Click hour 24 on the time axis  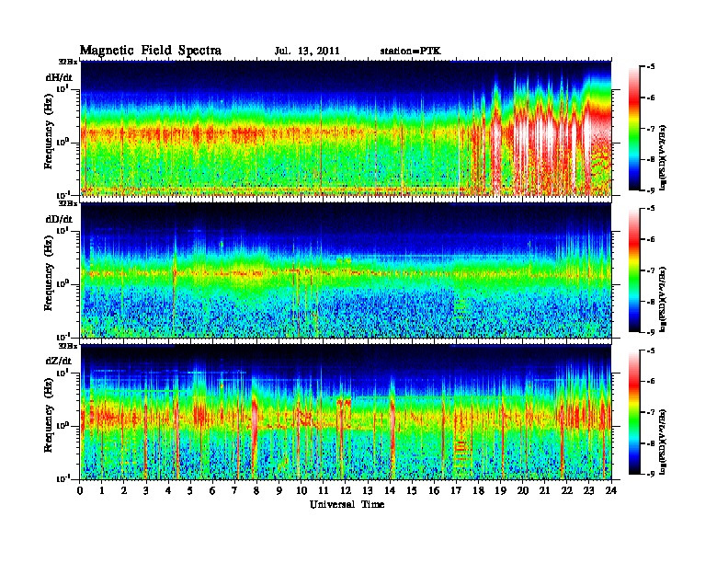click(x=611, y=491)
